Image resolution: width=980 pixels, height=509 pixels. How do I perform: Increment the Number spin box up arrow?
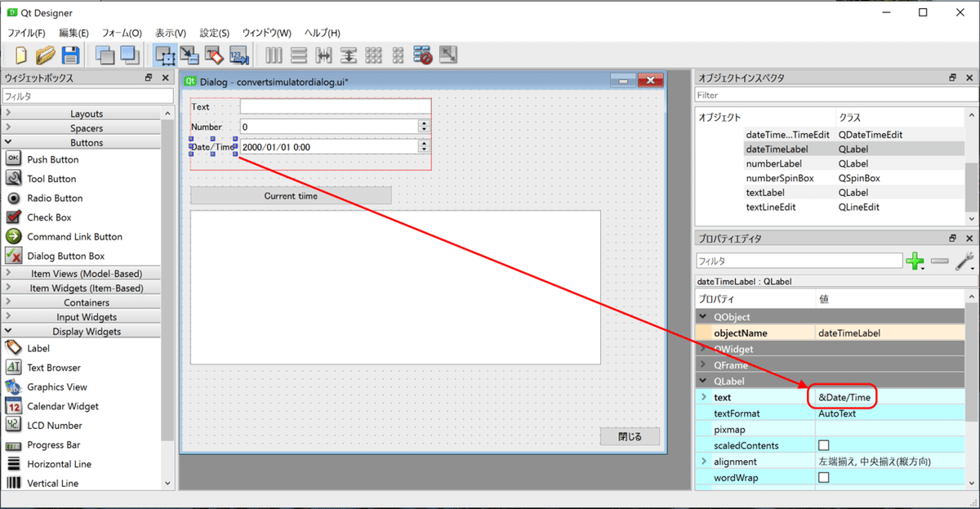point(424,123)
